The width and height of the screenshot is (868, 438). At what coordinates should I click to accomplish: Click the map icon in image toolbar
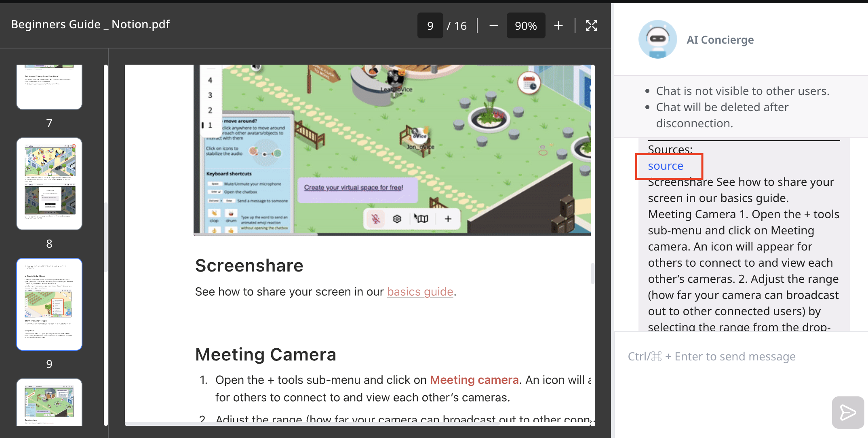[421, 219]
